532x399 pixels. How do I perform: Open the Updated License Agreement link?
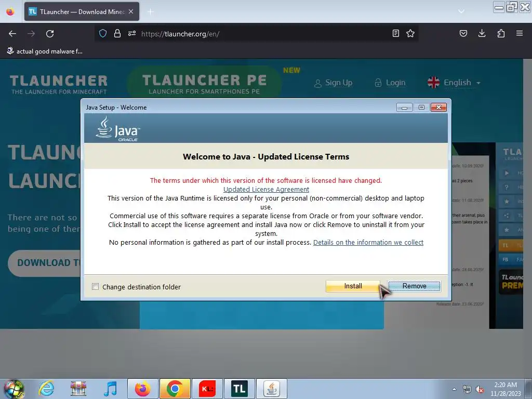coord(266,189)
